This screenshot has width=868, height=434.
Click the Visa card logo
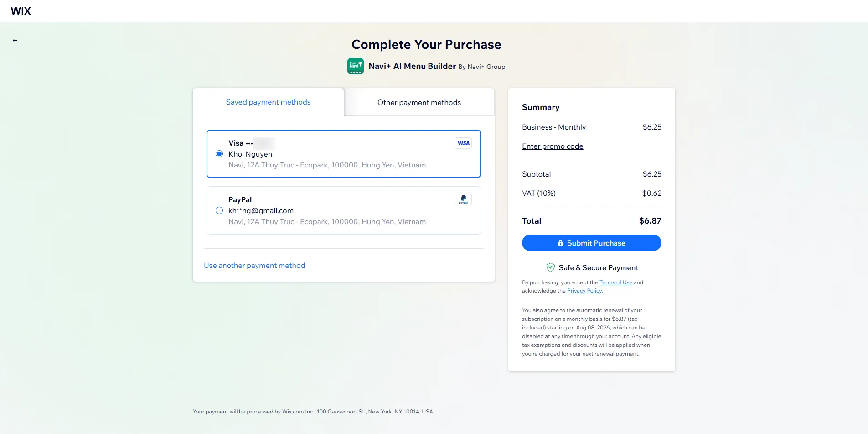(463, 143)
